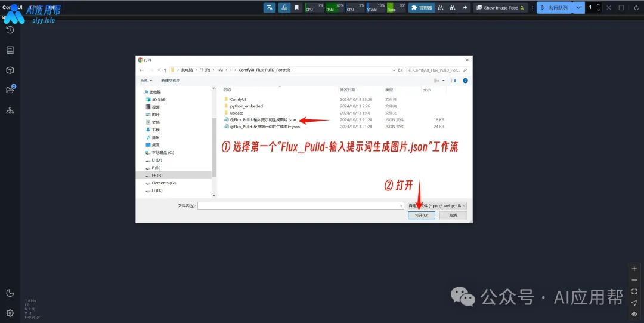The height and width of the screenshot is (323, 644).
Task: Open the file type filter dropdown
Action: click(437, 205)
